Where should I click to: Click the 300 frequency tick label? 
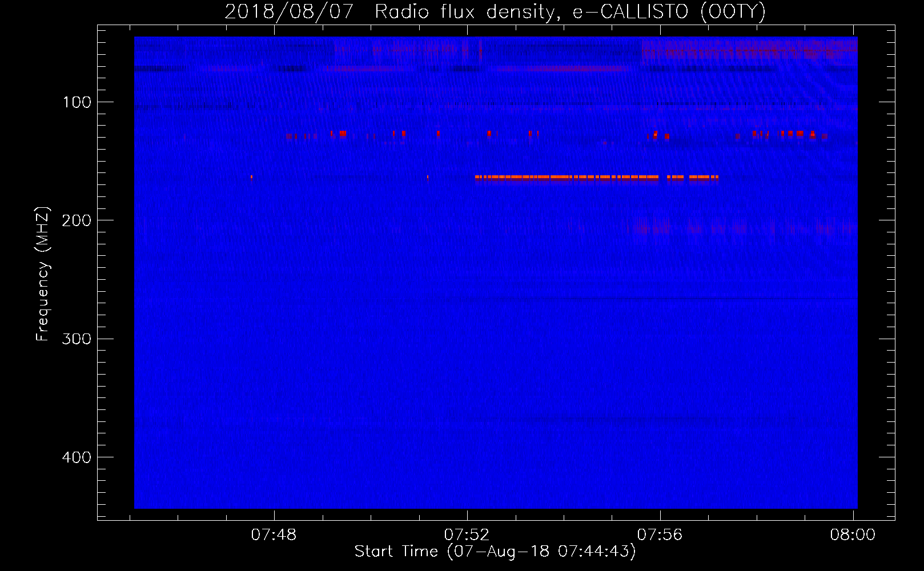point(77,339)
